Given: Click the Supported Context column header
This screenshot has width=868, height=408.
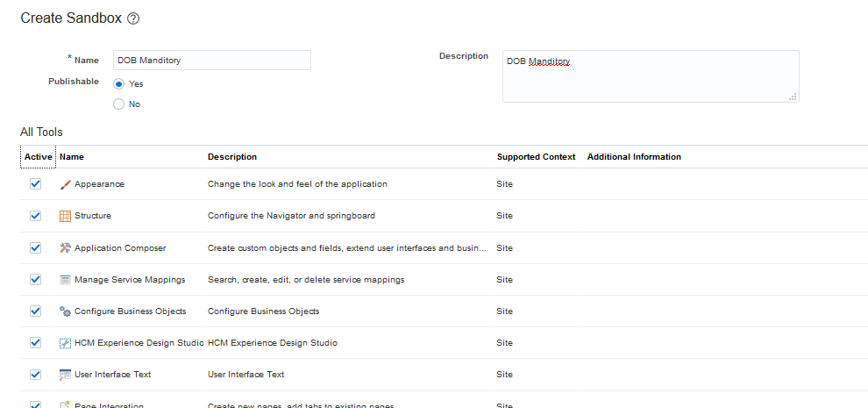Looking at the screenshot, I should coord(536,157).
